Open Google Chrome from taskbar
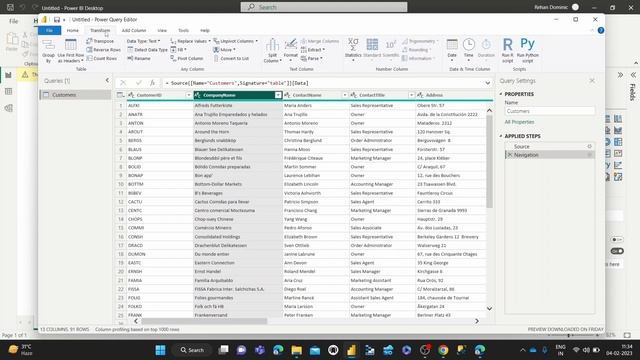The width and height of the screenshot is (640, 360). click(443, 350)
